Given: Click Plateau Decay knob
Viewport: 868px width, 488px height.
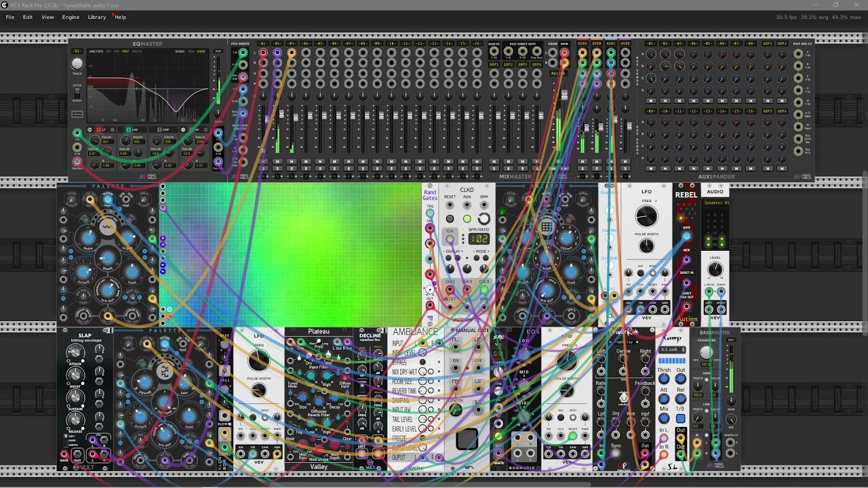Looking at the screenshot, I should 334,398.
